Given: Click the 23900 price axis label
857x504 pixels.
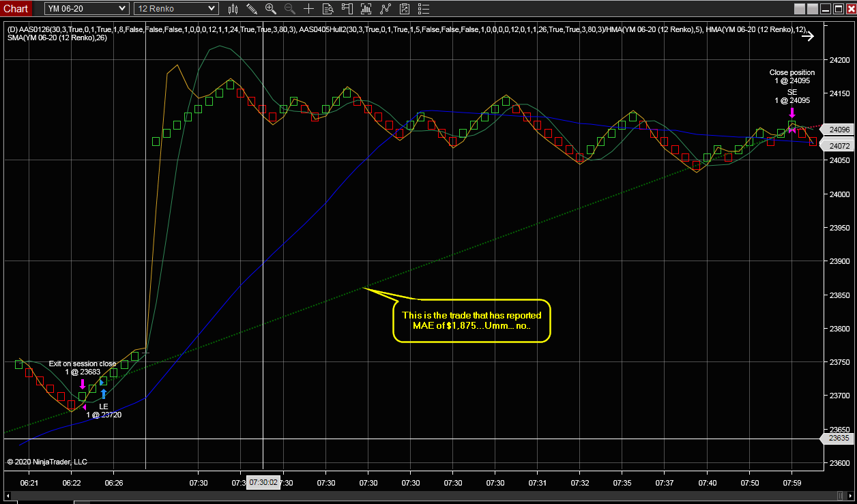Looking at the screenshot, I should pyautogui.click(x=840, y=261).
